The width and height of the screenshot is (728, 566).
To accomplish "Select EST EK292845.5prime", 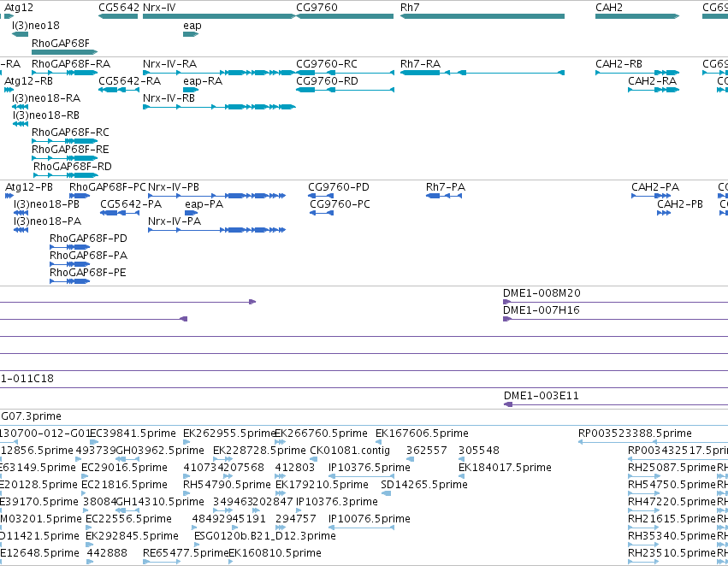I will coord(133,536).
